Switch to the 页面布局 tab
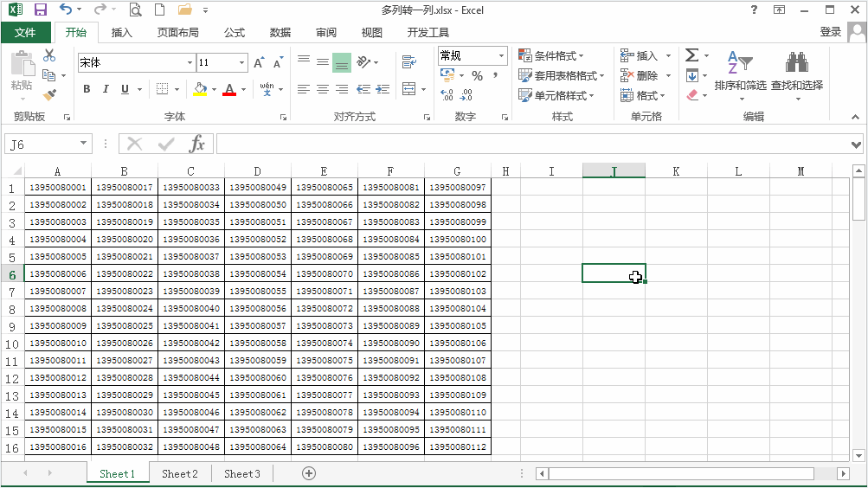The width and height of the screenshot is (868, 488). point(177,33)
